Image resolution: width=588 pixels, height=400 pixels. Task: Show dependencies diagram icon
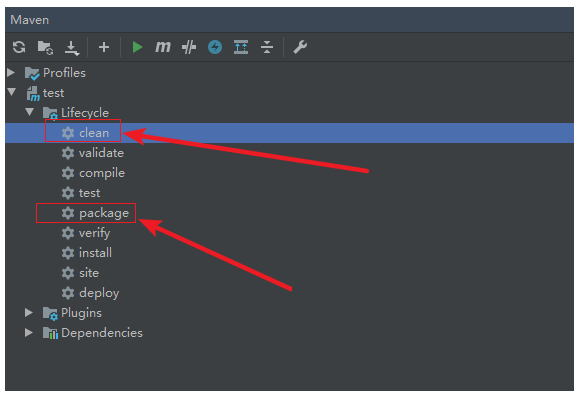[x=241, y=47]
